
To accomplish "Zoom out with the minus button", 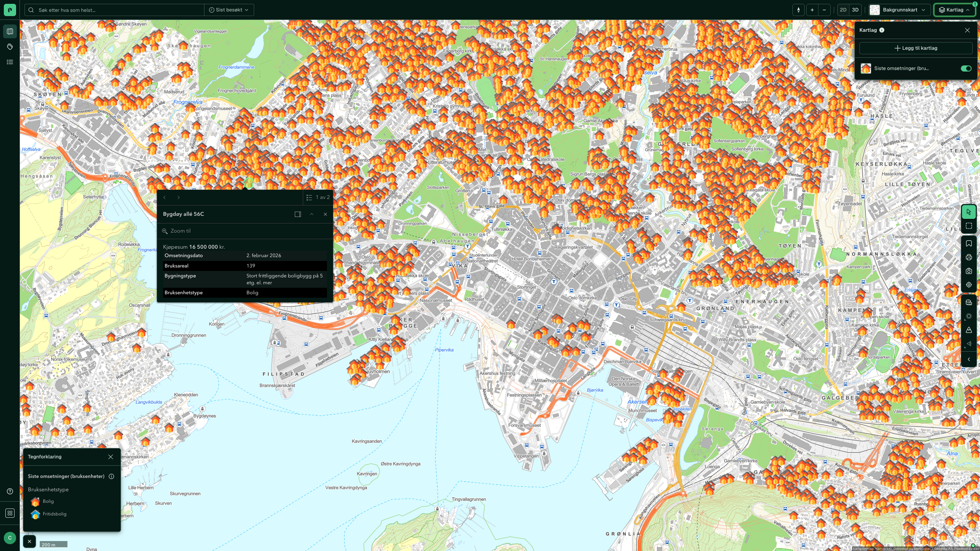I will click(x=824, y=10).
